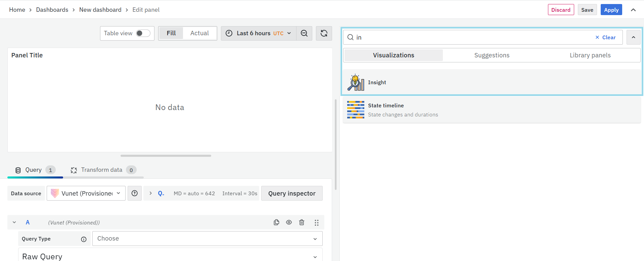Viewport: 644px width, 261px height.
Task: Open the Last 6 hours time picker
Action: [258, 33]
